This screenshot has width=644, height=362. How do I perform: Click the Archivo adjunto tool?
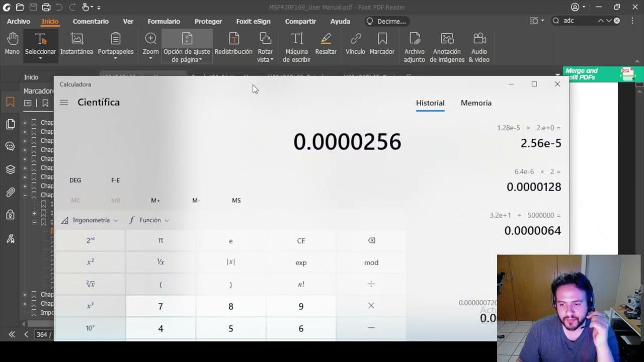click(415, 48)
